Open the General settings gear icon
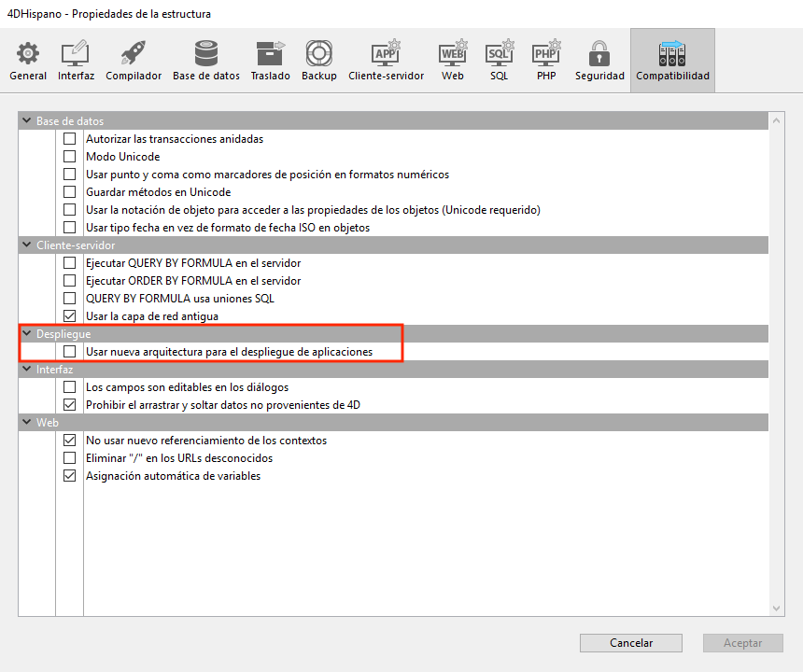The height and width of the screenshot is (672, 803). pyautogui.click(x=28, y=53)
